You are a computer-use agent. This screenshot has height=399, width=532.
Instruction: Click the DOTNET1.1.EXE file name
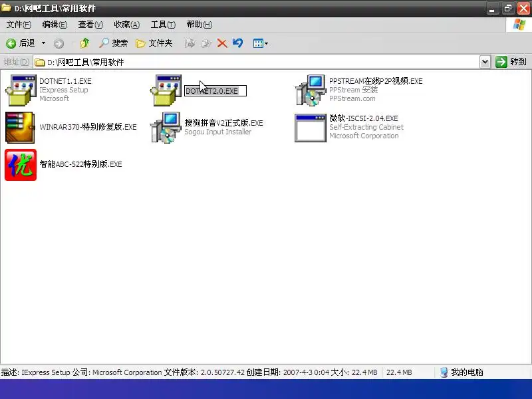point(65,81)
